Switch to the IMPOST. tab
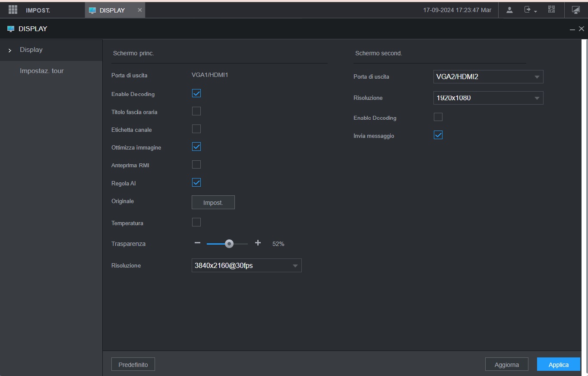 (x=38, y=10)
